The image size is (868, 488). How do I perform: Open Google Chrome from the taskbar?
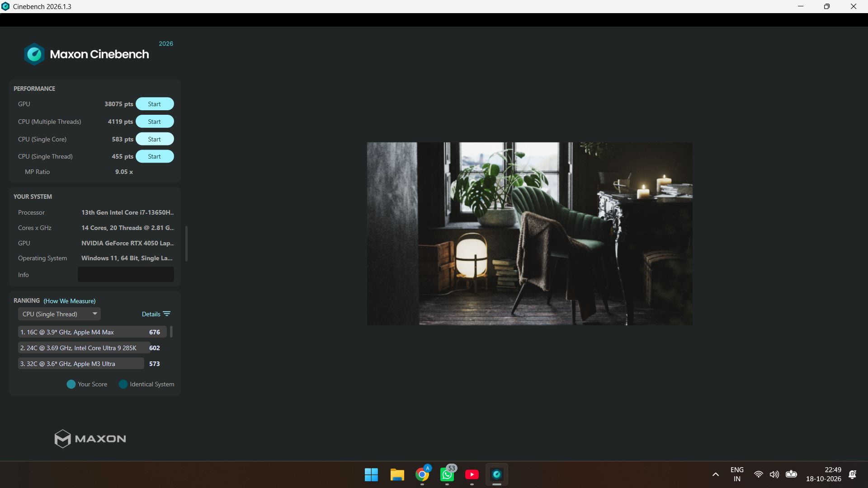tap(422, 474)
